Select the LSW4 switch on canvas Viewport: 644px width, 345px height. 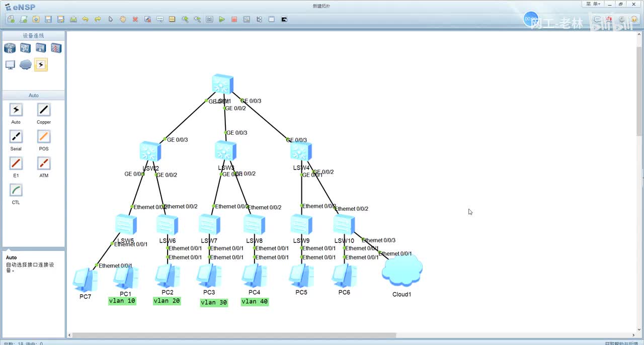[301, 151]
